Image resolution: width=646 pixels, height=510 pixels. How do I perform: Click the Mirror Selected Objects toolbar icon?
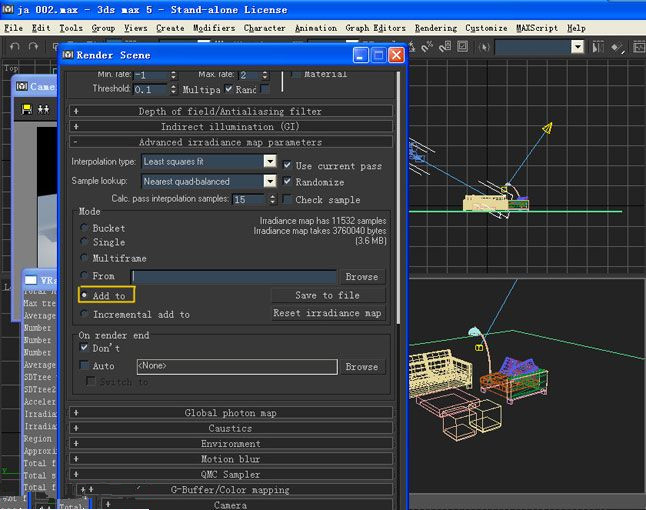[598, 47]
